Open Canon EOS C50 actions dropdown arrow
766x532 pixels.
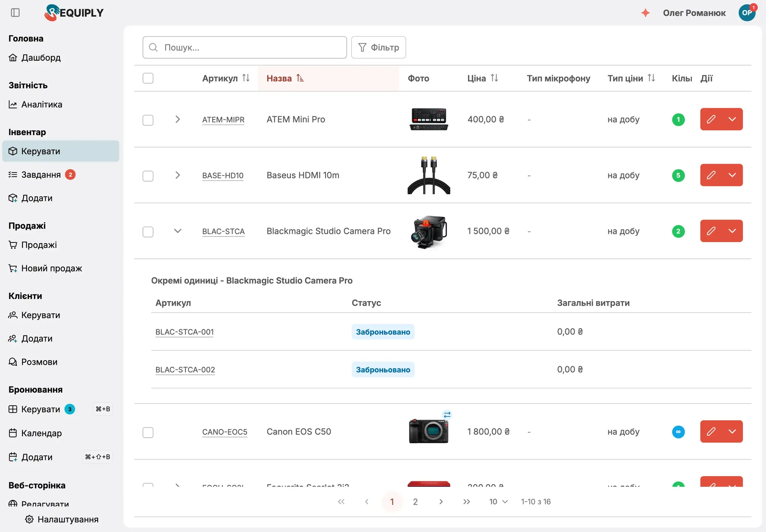(732, 432)
